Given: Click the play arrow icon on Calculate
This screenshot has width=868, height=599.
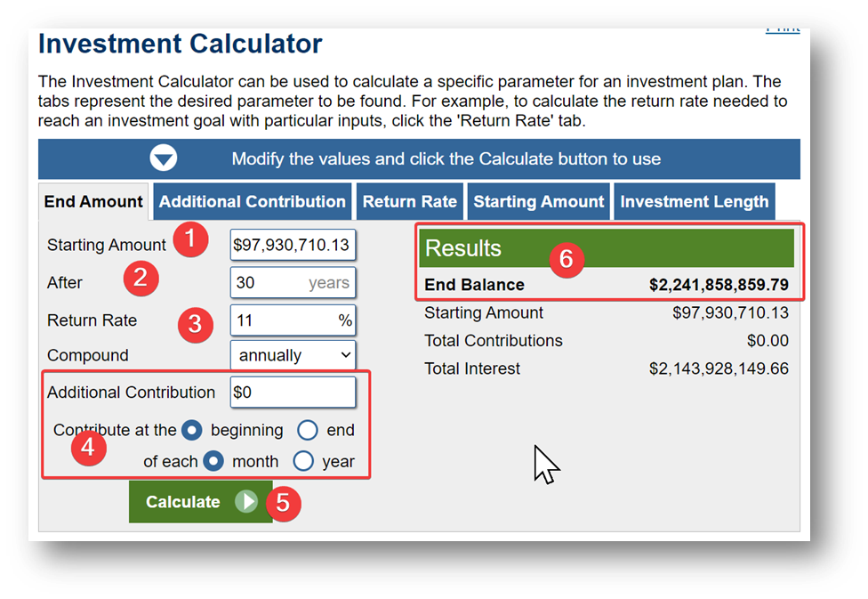Looking at the screenshot, I should (246, 502).
